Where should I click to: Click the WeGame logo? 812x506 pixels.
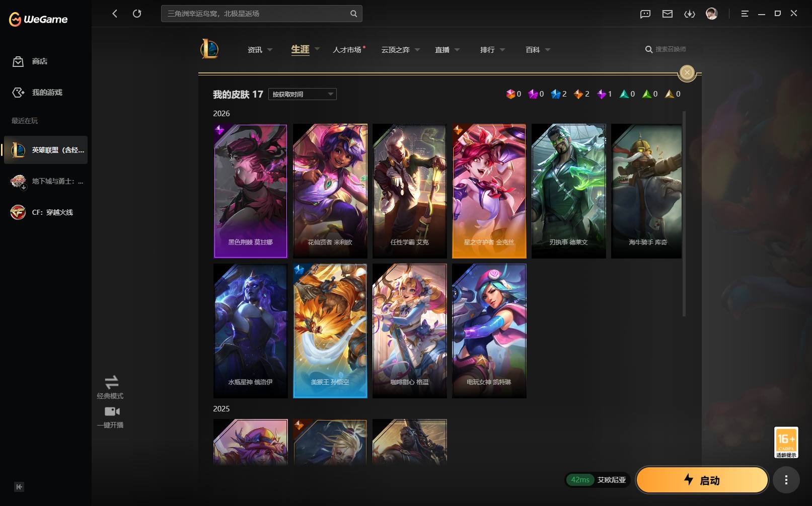(38, 19)
